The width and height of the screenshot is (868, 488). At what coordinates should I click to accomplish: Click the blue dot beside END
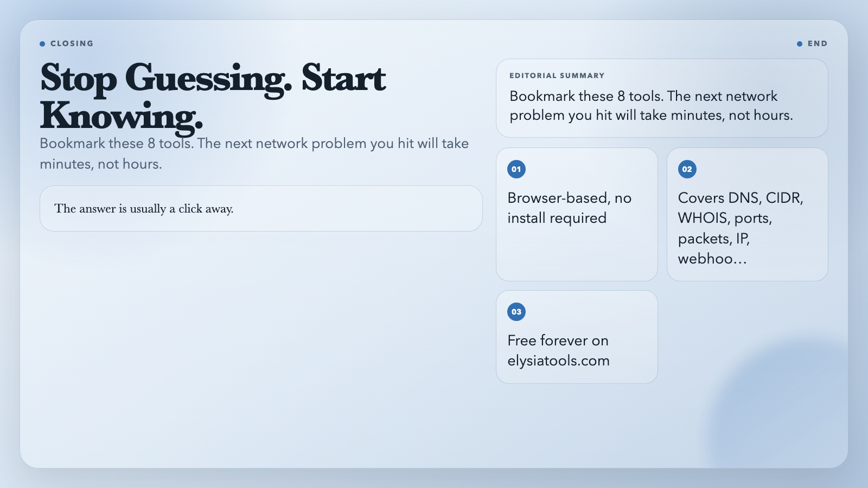[x=800, y=44]
